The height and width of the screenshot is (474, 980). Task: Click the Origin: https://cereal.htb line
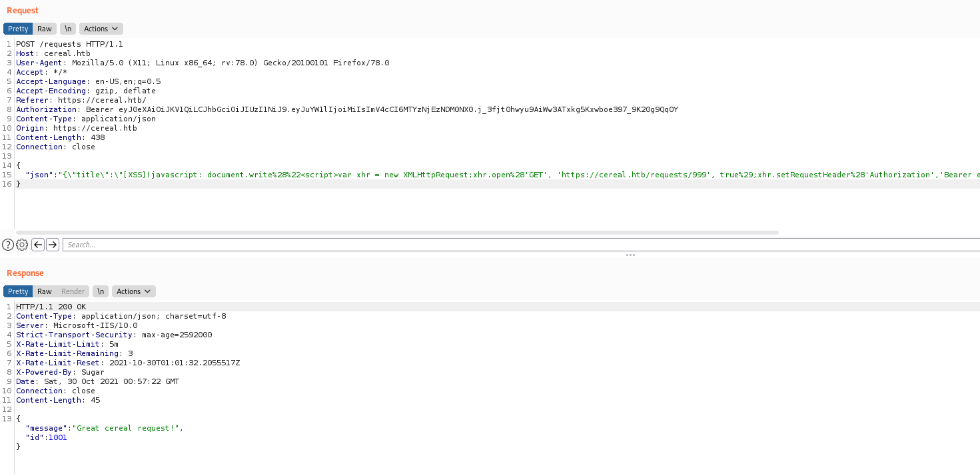[x=77, y=128]
